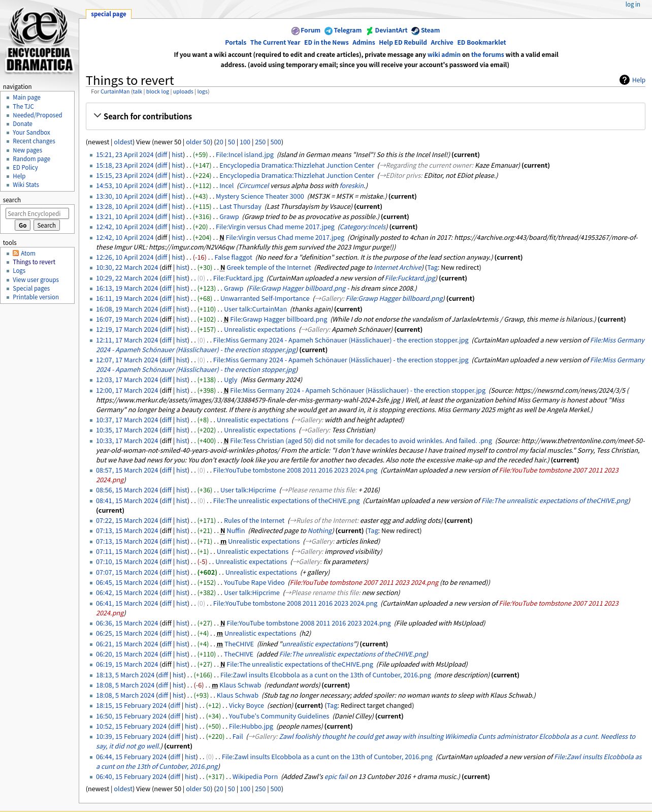The width and height of the screenshot is (652, 812).
Task: Open File:Incel island.jpg entry
Action: [245, 155]
